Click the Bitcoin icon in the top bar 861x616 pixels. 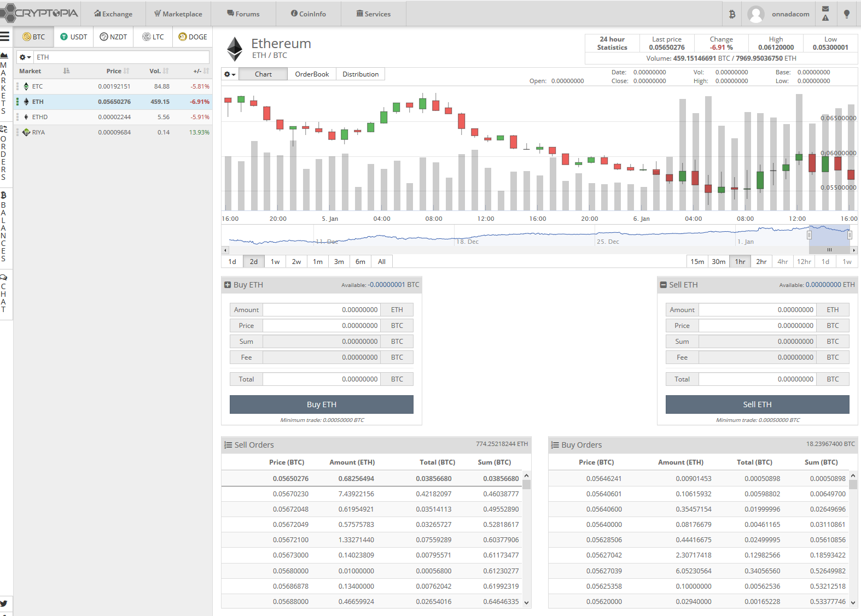click(x=732, y=14)
